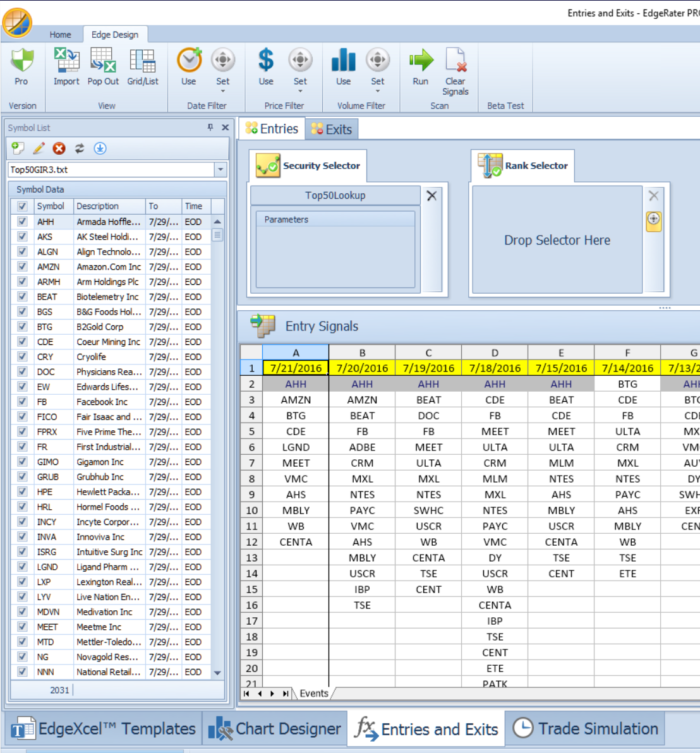Select the AMZN cell under 7/20/2016
This screenshot has width=700, height=753.
362,399
